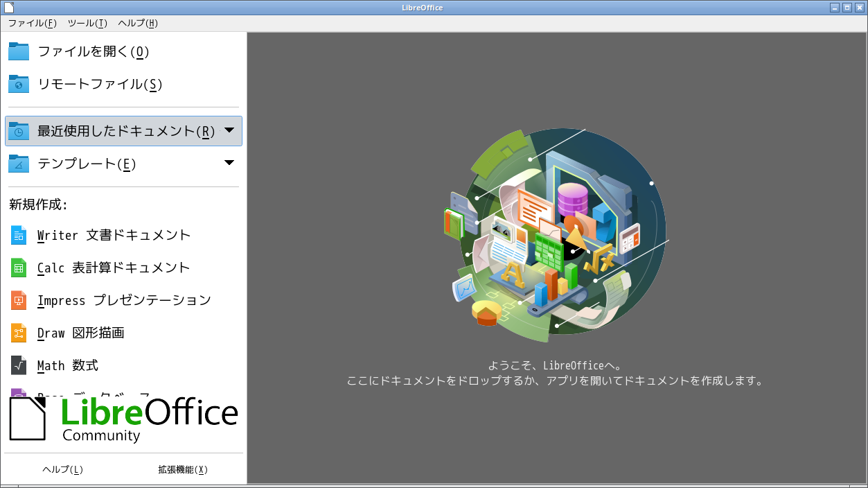Maximize the LibreOffice window
Viewport: 868px width, 488px height.
pos(847,8)
